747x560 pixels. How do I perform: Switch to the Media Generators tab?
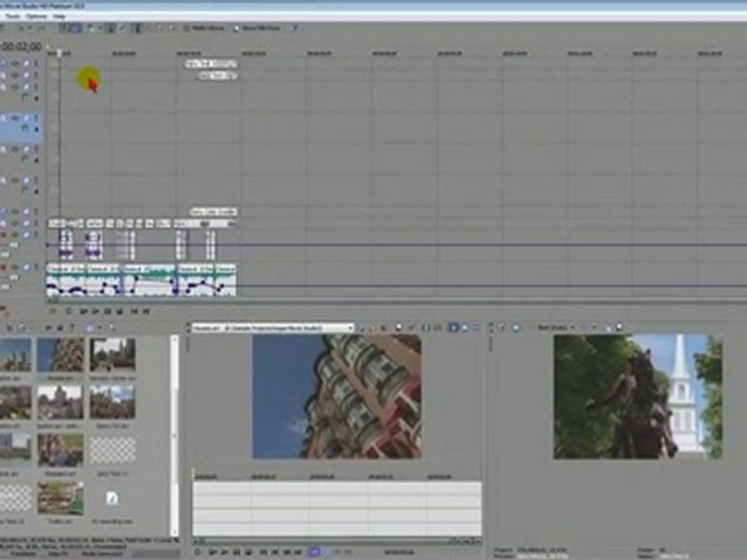(103, 555)
